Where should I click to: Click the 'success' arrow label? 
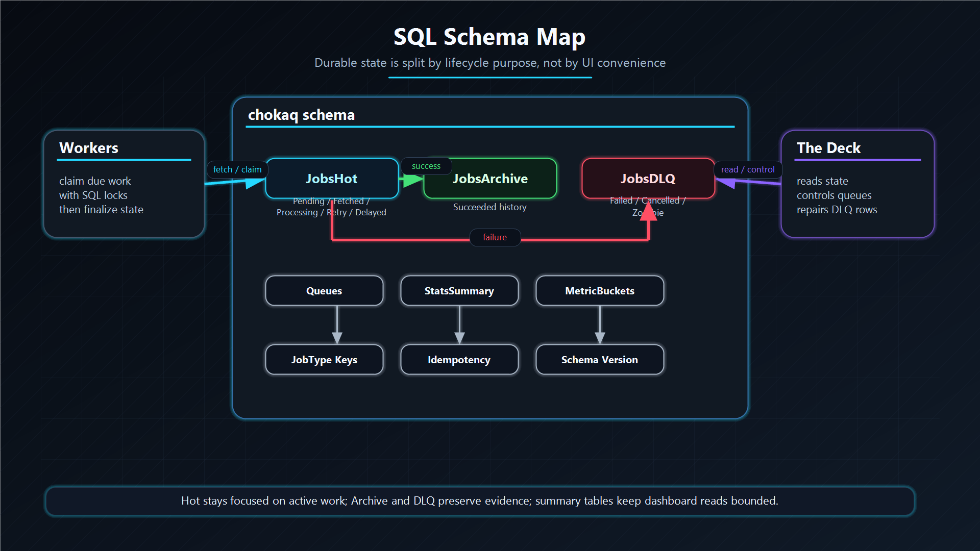coord(426,166)
